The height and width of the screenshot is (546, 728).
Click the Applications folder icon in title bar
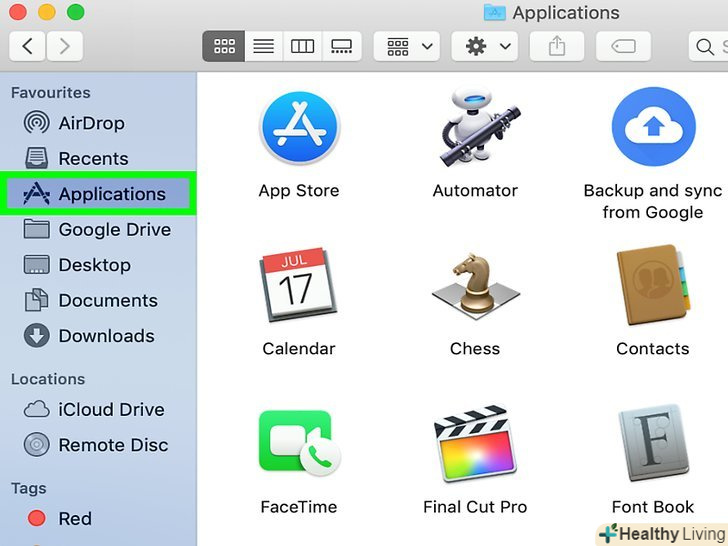[495, 13]
